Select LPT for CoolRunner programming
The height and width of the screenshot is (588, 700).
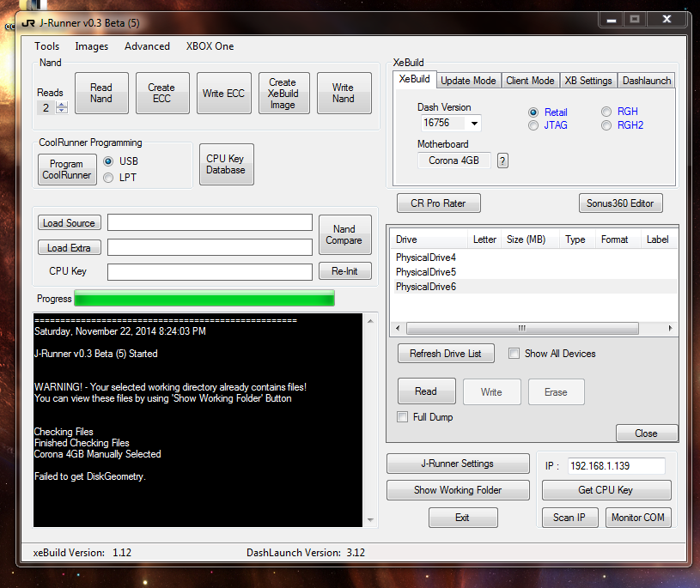click(x=108, y=178)
